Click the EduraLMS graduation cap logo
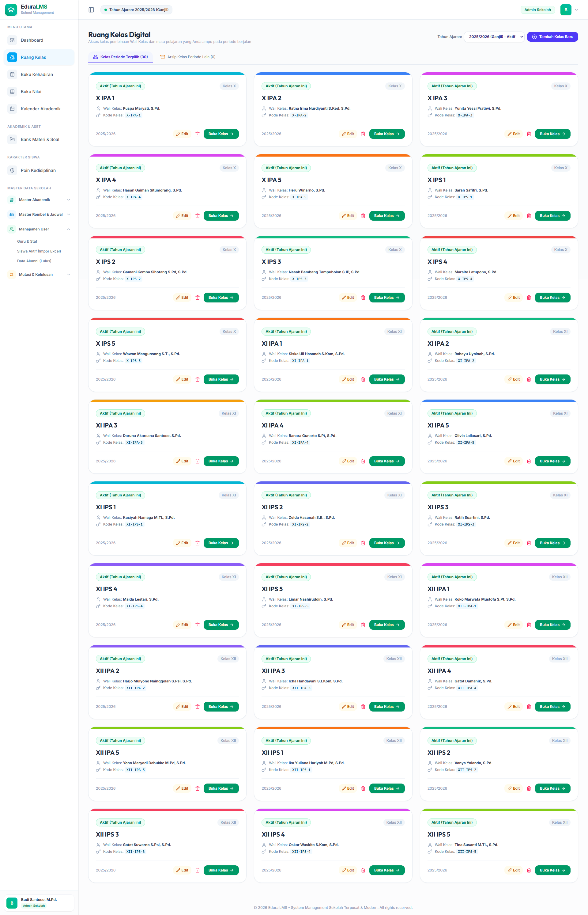This screenshot has width=588, height=915. [11, 9]
